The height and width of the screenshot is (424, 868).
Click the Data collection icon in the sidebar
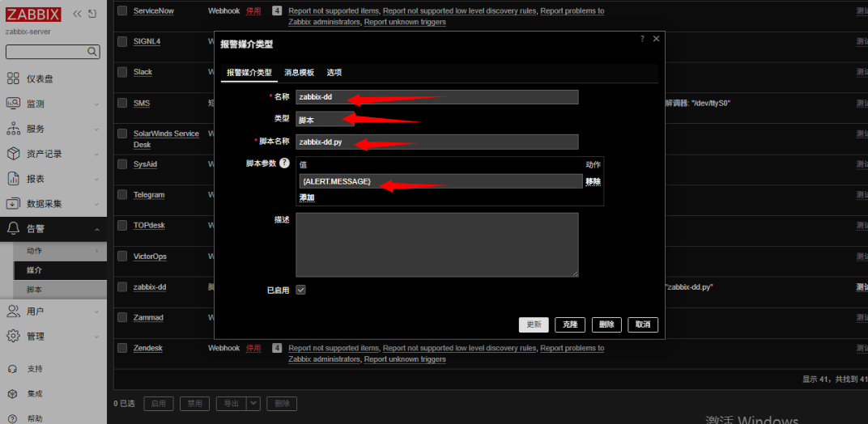pyautogui.click(x=13, y=204)
